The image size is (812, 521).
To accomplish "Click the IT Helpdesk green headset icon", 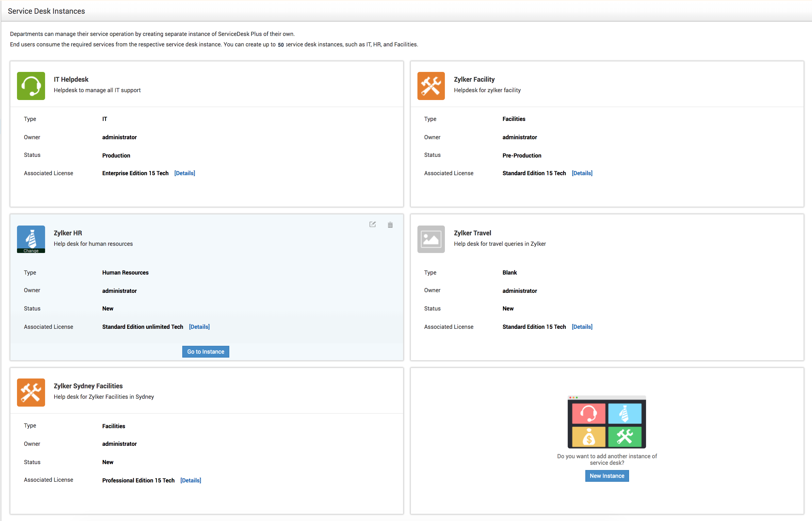I will (31, 86).
